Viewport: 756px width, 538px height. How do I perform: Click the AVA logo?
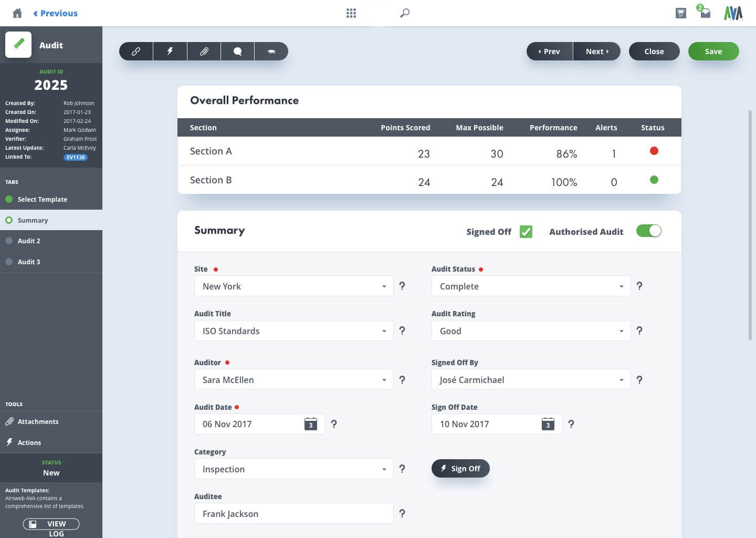coord(733,13)
